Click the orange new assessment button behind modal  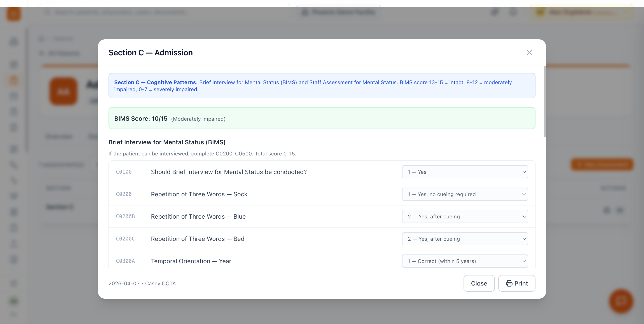click(x=602, y=164)
